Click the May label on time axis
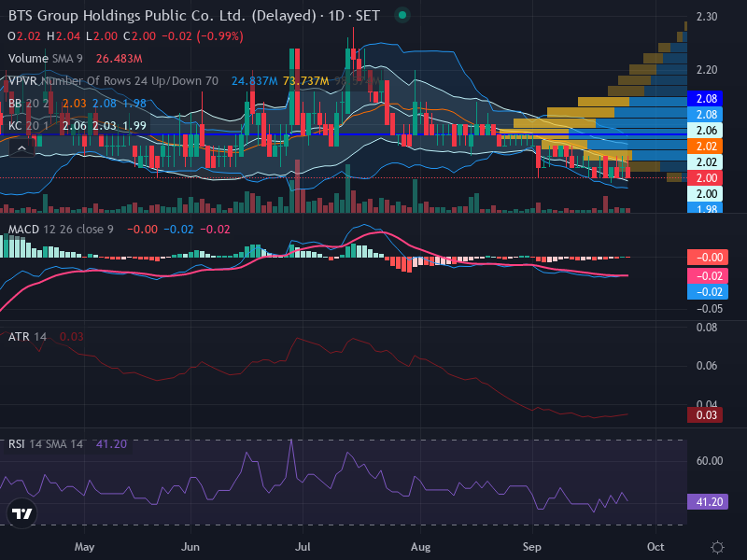 pyautogui.click(x=84, y=547)
